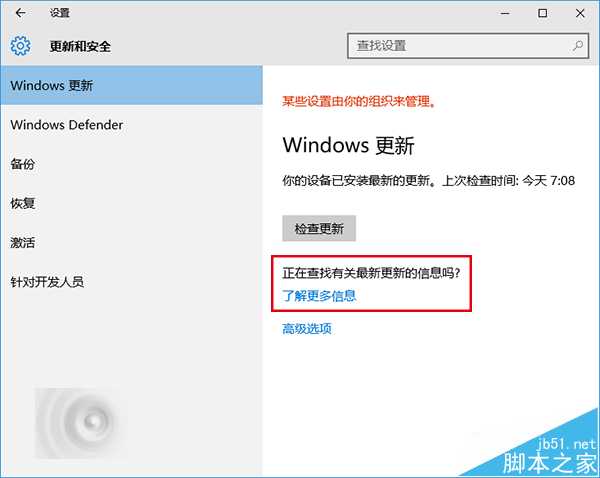Open the 激活 section
Screen dimensions: 600x478
click(x=131, y=243)
